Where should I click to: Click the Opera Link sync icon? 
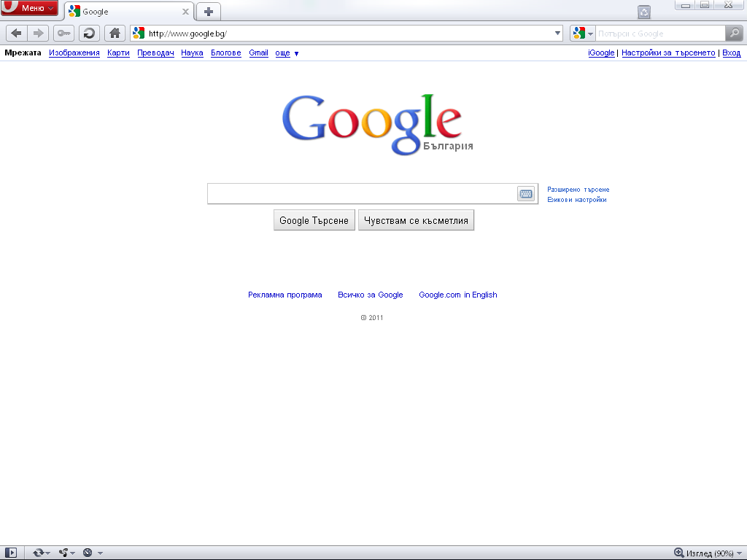[38, 553]
